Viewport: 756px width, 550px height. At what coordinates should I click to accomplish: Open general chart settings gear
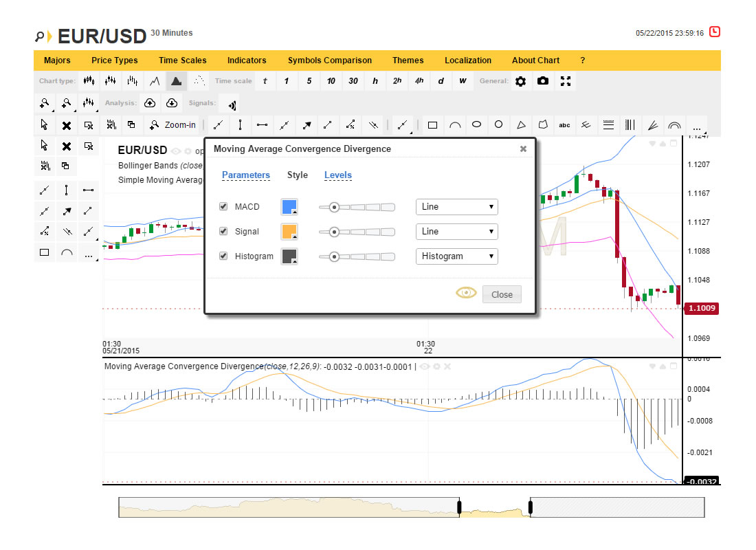[521, 81]
